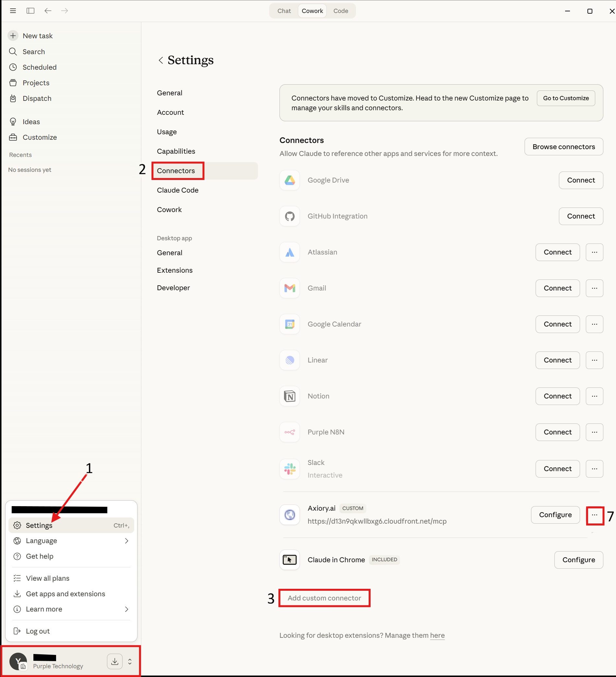Open Account settings section
The height and width of the screenshot is (677, 616).
(x=170, y=113)
